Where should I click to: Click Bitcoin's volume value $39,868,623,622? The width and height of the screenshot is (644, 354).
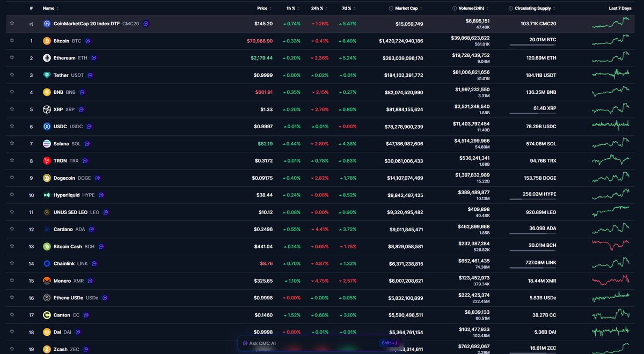(470, 38)
